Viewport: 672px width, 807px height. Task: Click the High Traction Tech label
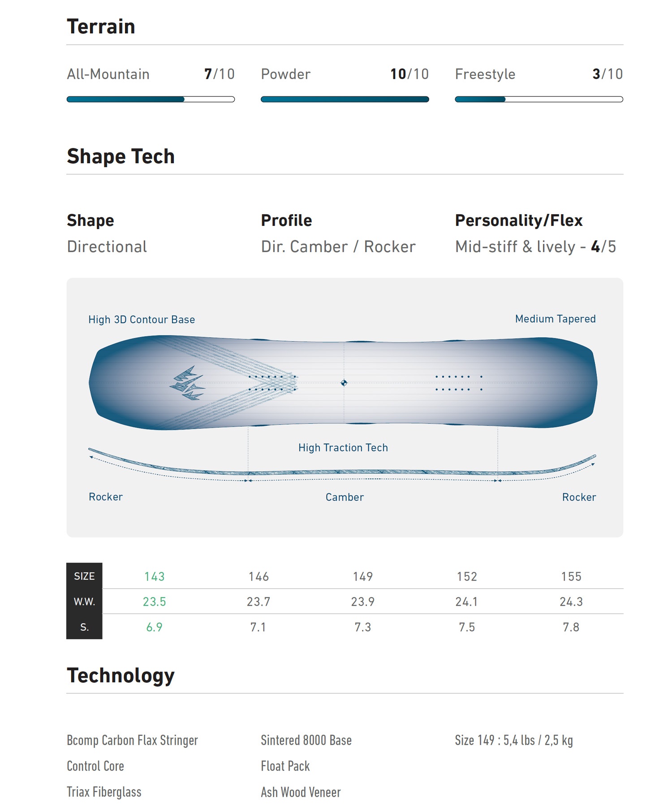click(x=343, y=447)
